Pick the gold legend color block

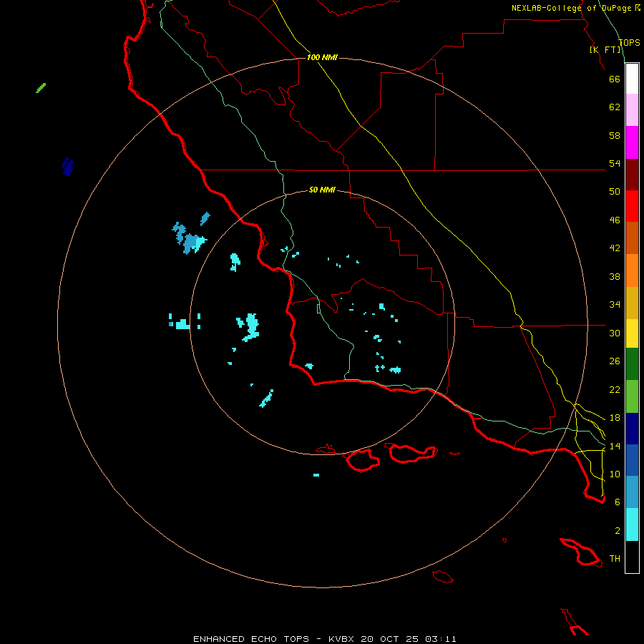(632, 303)
